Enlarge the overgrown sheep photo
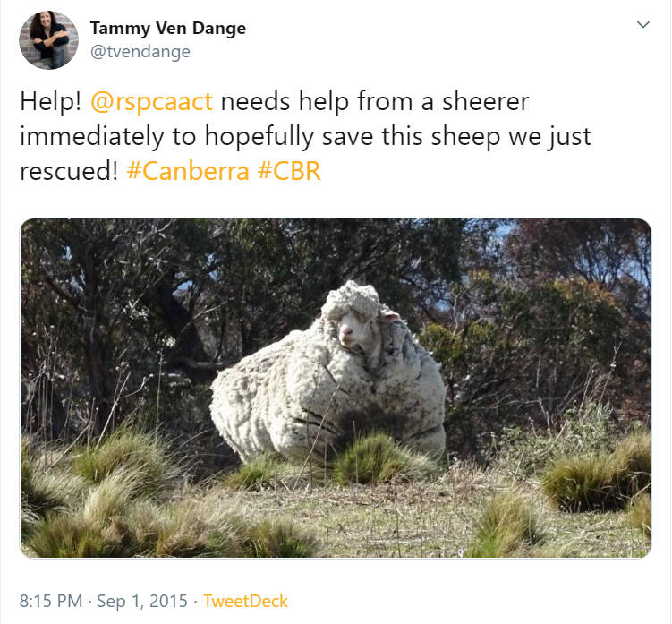 tap(336, 389)
